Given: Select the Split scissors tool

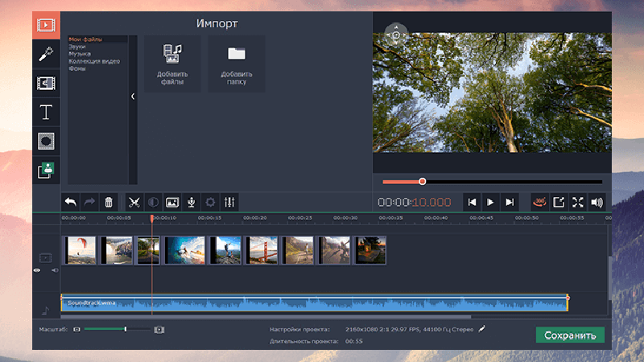Looking at the screenshot, I should click(134, 202).
